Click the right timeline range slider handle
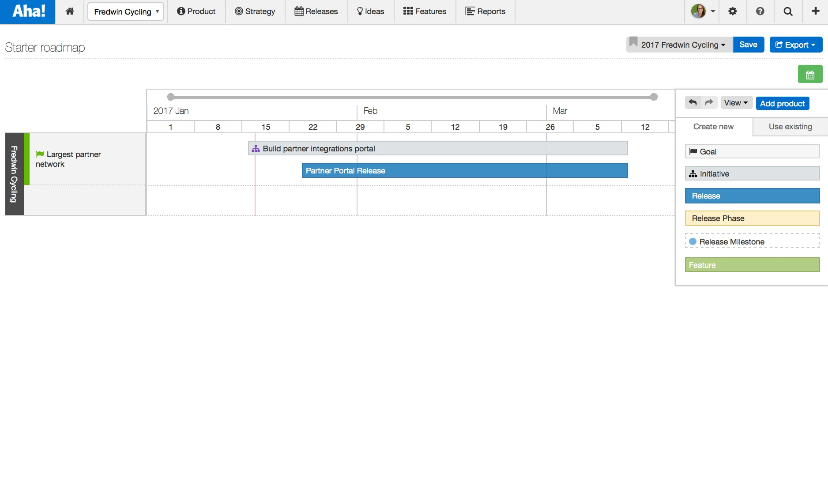The width and height of the screenshot is (828, 504). click(654, 97)
